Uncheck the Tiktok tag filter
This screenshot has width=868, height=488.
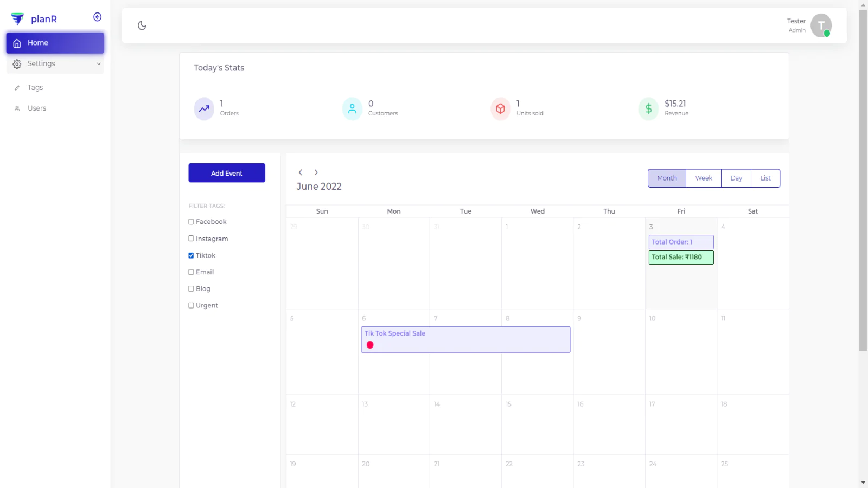coord(191,255)
